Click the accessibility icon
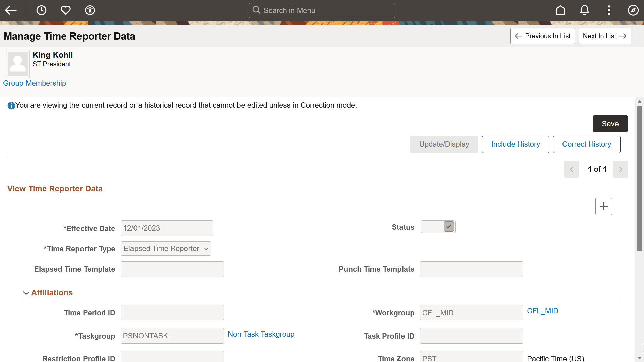The width and height of the screenshot is (644, 362). coord(90,10)
